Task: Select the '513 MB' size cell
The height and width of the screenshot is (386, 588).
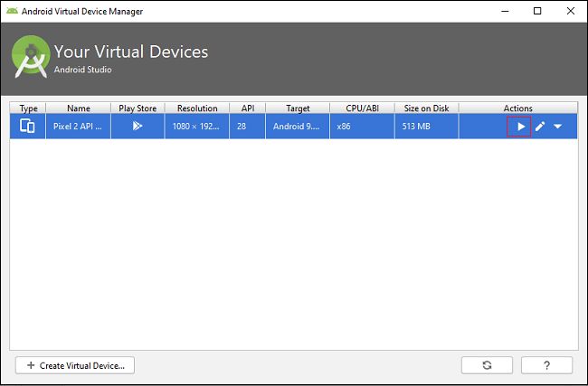Action: (x=426, y=127)
